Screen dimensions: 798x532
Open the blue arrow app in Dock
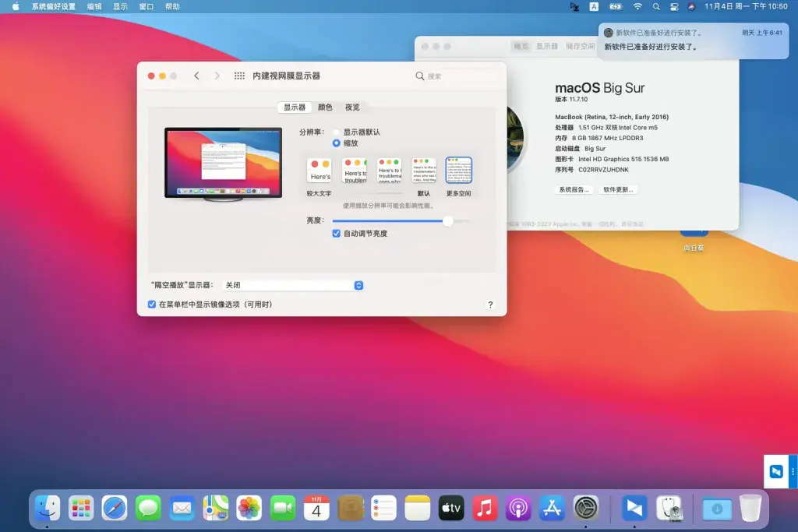tap(634, 508)
